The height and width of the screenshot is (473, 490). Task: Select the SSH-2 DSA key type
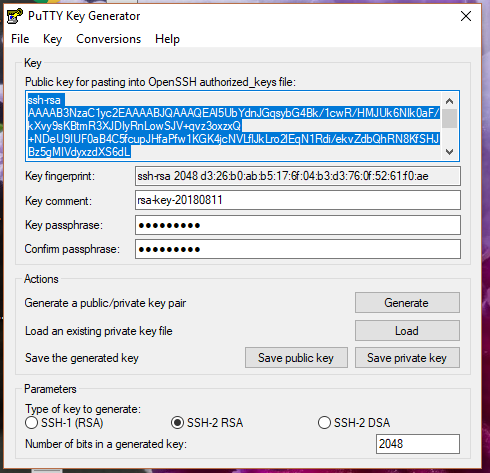pyautogui.click(x=324, y=423)
